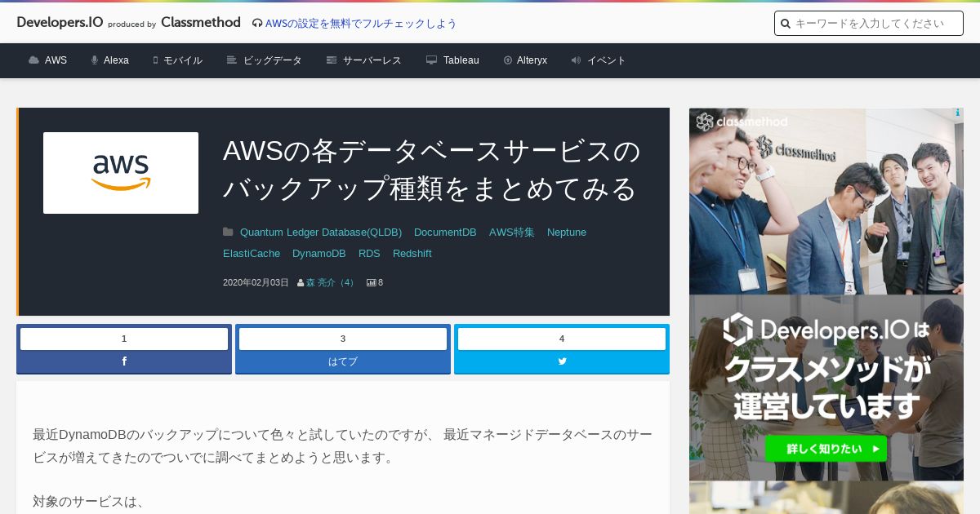Click the magnifier search icon
980x514 pixels.
(x=786, y=24)
